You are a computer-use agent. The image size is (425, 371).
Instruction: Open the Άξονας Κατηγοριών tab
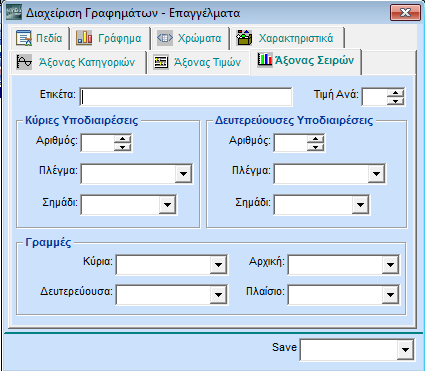[77, 62]
